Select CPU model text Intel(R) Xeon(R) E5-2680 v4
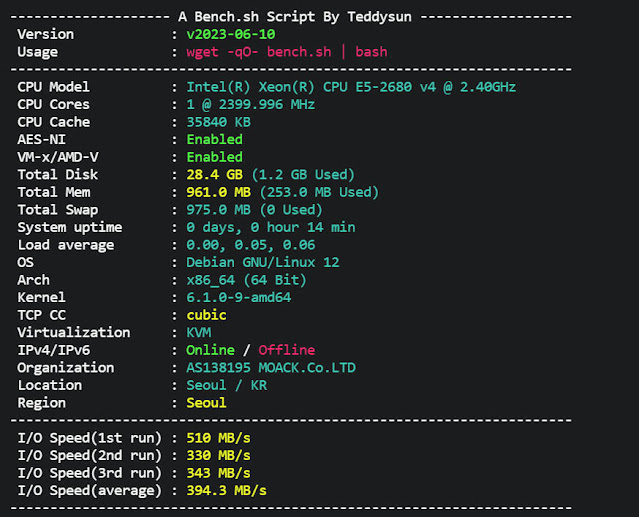Viewport: 639px width, 517px height. coord(351,87)
